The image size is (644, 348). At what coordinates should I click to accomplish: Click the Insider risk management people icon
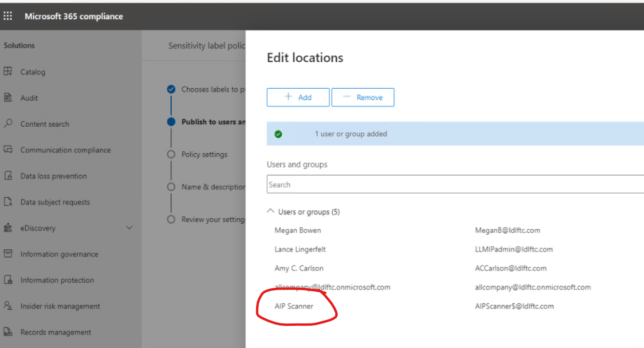coord(8,306)
